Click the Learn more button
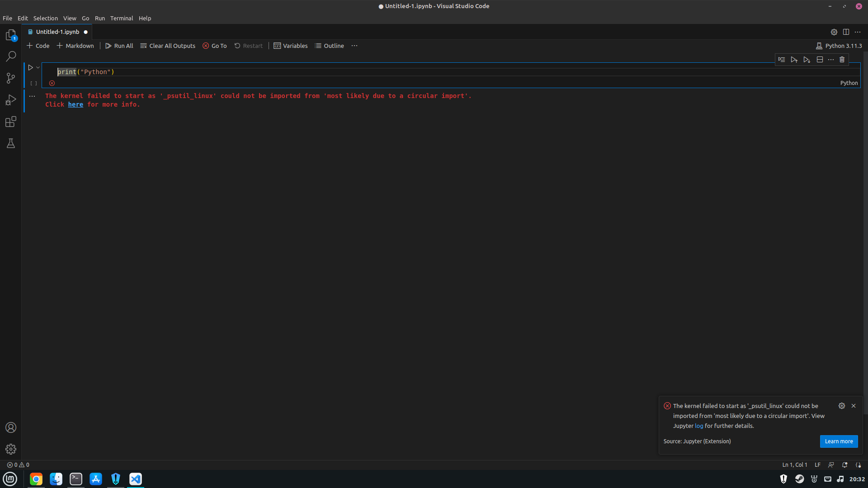Screen dimensions: 868x488 (x=839, y=441)
